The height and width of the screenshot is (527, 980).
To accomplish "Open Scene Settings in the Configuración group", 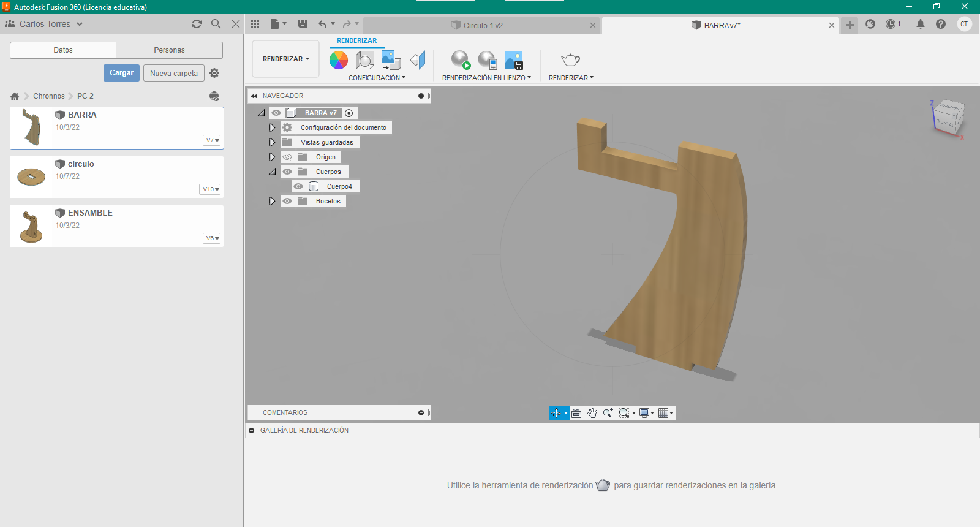I will (365, 60).
